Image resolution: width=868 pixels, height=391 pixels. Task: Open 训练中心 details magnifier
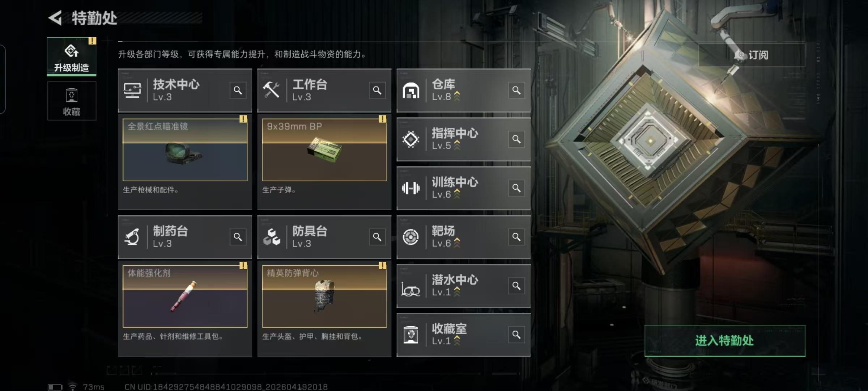click(516, 188)
